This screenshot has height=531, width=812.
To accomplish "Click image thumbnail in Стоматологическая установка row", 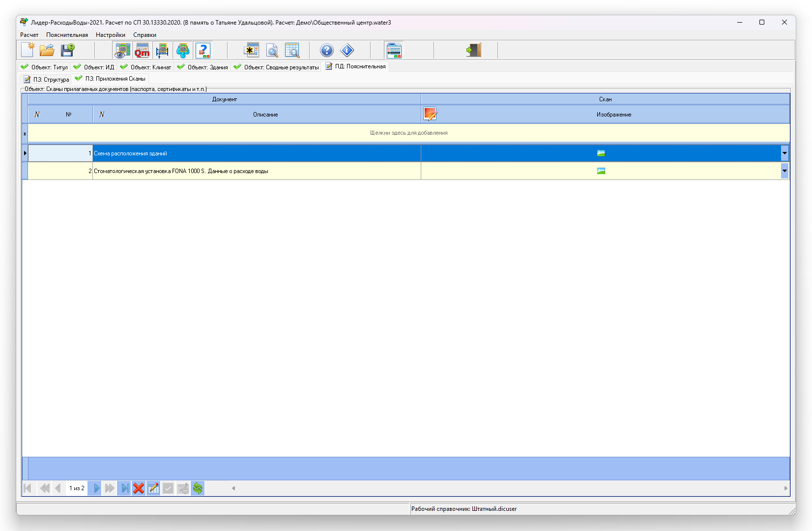I will coord(601,171).
